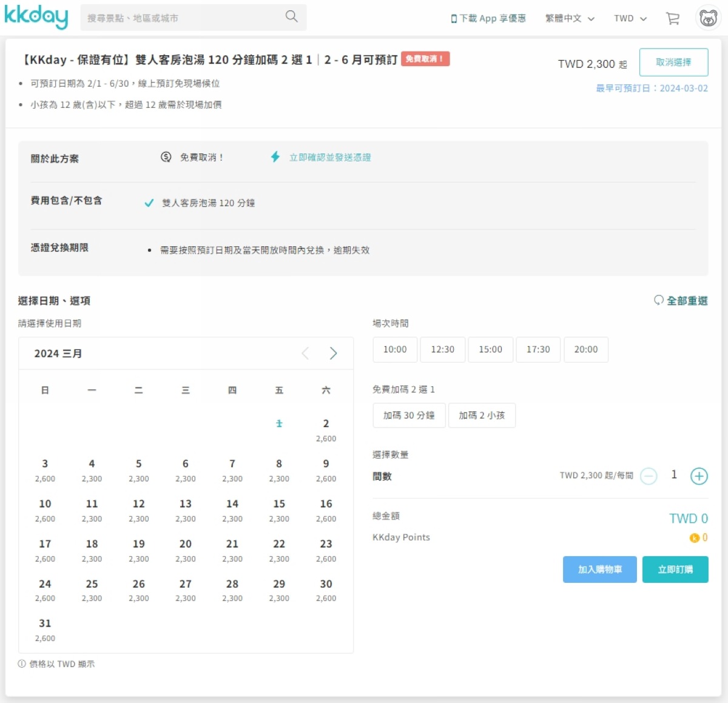Viewport: 728px width, 703px height.
Task: Click the 免費取消！ red badge
Action: click(425, 59)
